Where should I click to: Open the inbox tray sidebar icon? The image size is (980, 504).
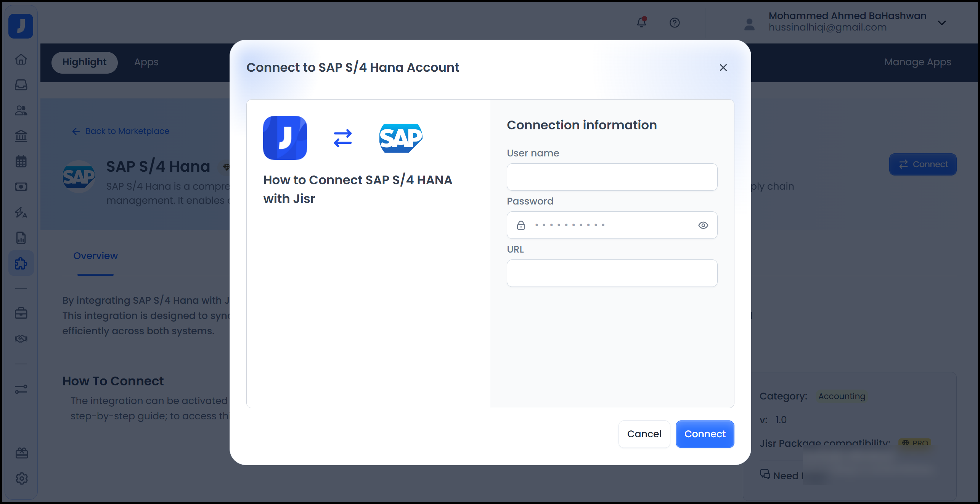(x=21, y=85)
